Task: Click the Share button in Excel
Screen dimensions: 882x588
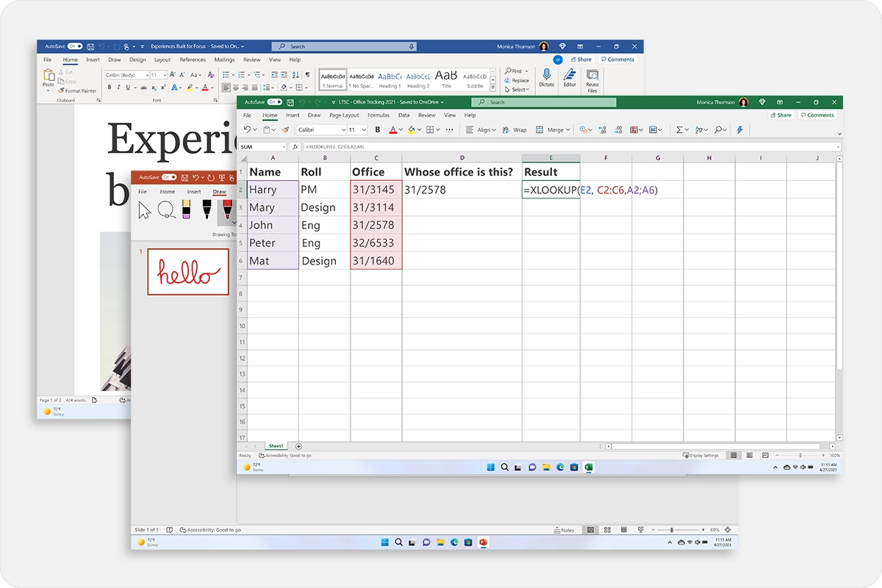Action: pyautogui.click(x=781, y=115)
